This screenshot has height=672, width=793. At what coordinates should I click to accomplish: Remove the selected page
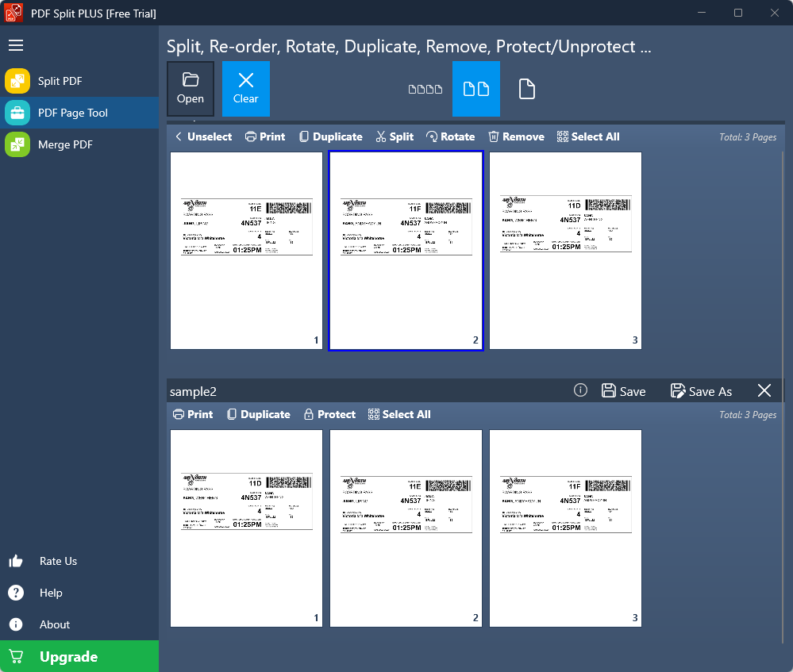516,136
